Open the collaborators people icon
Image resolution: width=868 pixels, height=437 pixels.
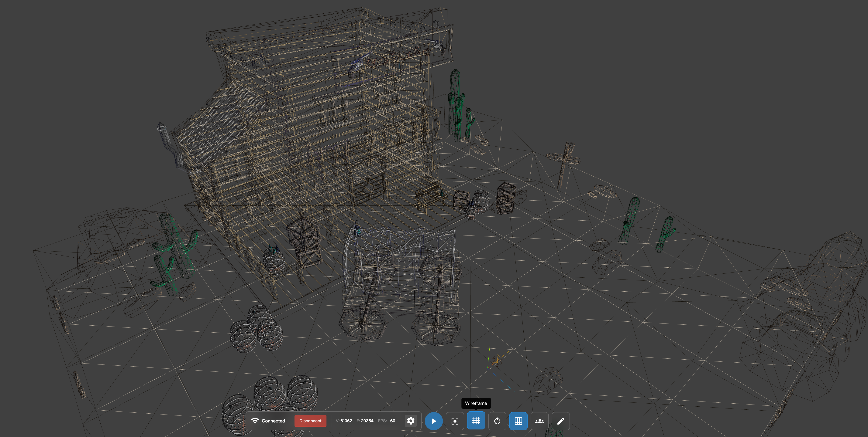click(539, 421)
